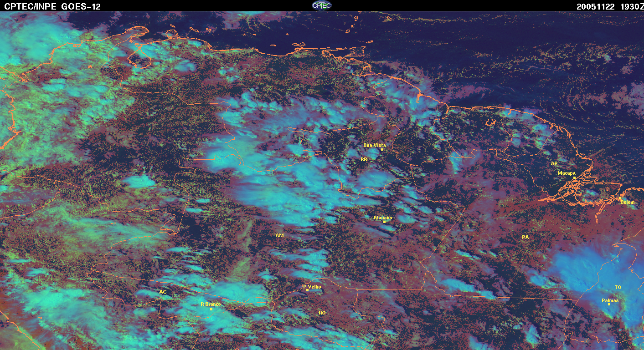Click the P Velho city label
The height and width of the screenshot is (350, 644).
tap(312, 287)
